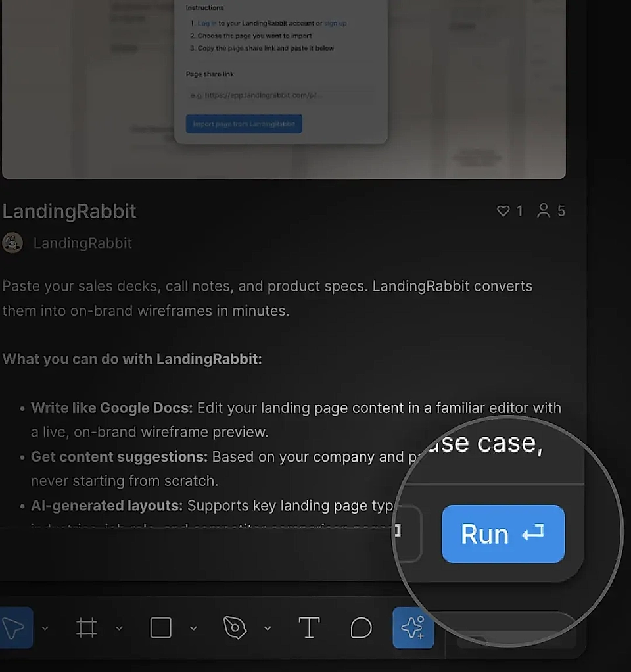Open the Move tool options dropdown

click(45, 628)
